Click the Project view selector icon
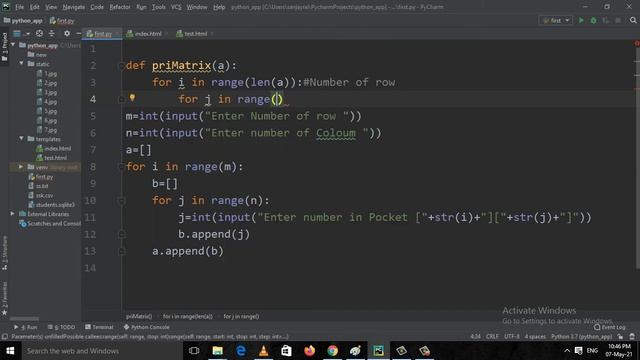640x360 pixels. (x=17, y=33)
